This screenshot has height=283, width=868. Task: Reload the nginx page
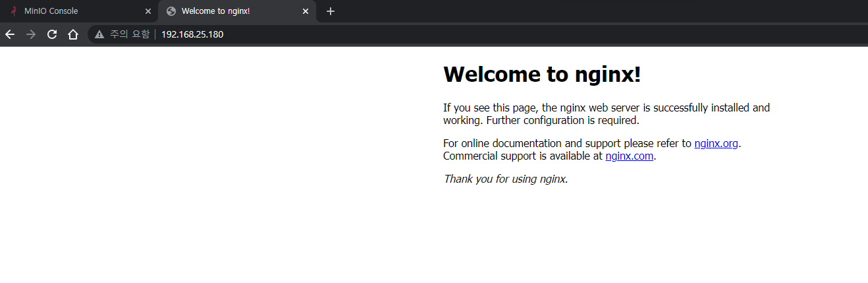click(52, 34)
